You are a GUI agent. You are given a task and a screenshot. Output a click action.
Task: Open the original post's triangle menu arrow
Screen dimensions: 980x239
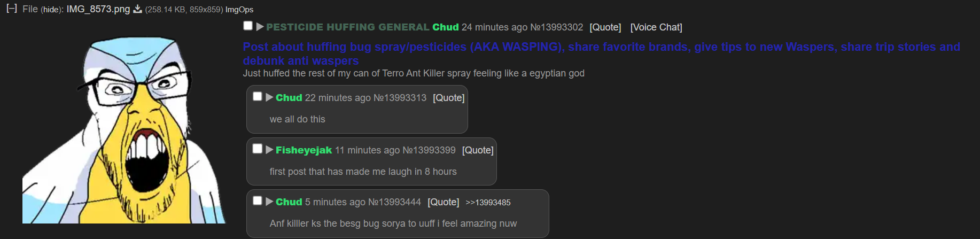point(260,27)
